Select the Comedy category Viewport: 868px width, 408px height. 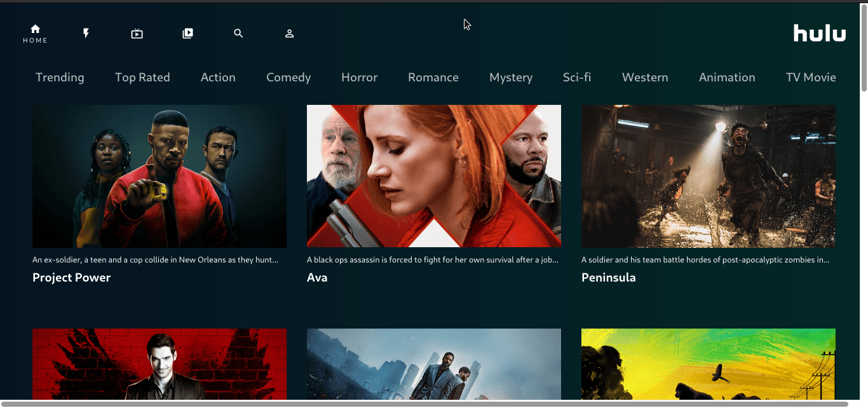tap(288, 78)
